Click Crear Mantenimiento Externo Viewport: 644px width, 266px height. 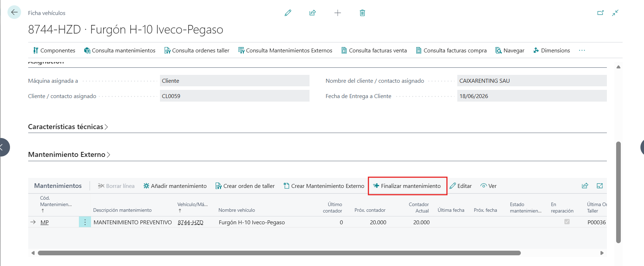pos(324,186)
